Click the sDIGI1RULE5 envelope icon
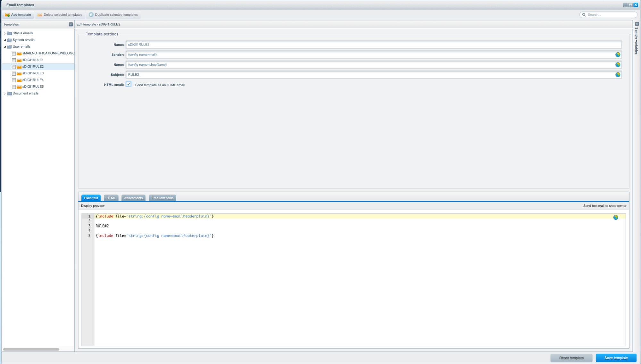The image size is (641, 364). tap(19, 87)
